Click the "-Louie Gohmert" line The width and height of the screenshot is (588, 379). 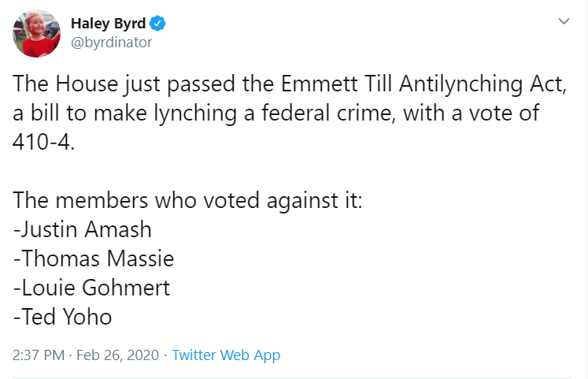(x=91, y=288)
